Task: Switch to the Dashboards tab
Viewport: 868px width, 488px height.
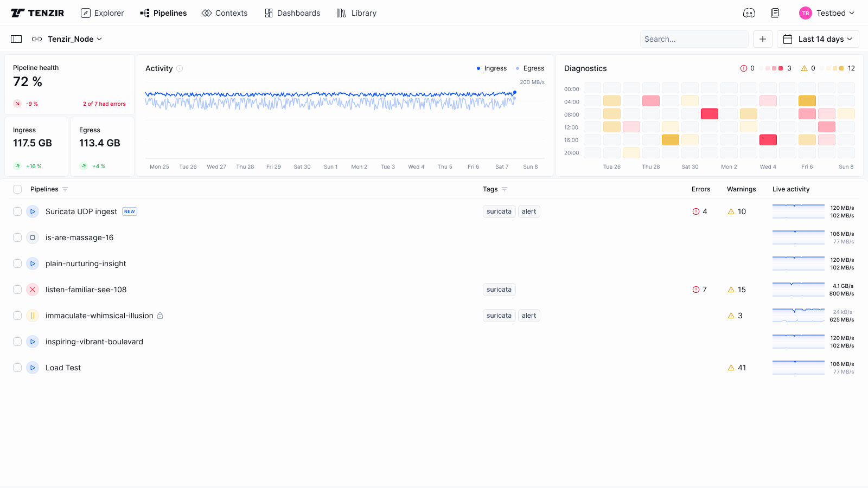Action: pyautogui.click(x=292, y=13)
